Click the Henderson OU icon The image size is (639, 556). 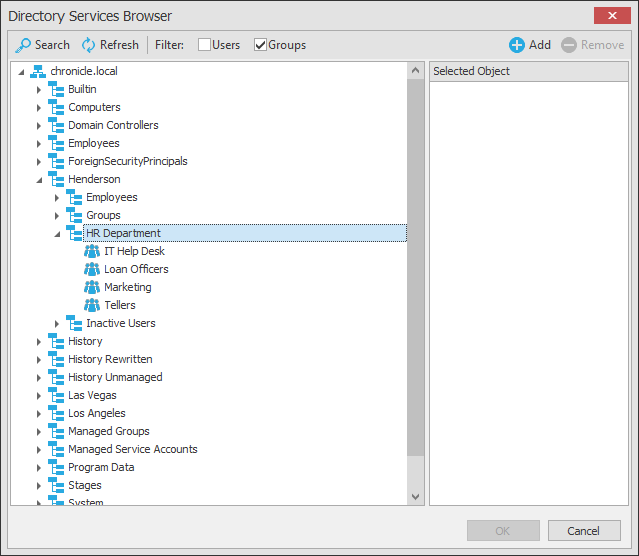point(56,179)
